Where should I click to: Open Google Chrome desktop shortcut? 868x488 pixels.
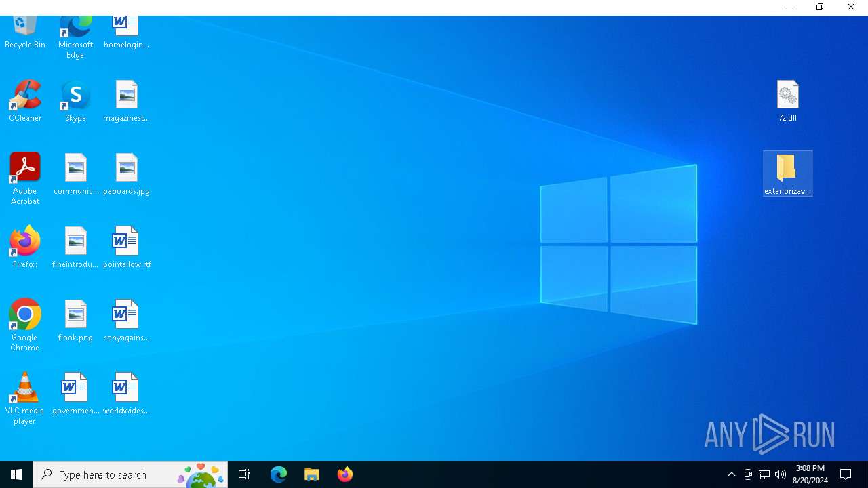pos(25,325)
